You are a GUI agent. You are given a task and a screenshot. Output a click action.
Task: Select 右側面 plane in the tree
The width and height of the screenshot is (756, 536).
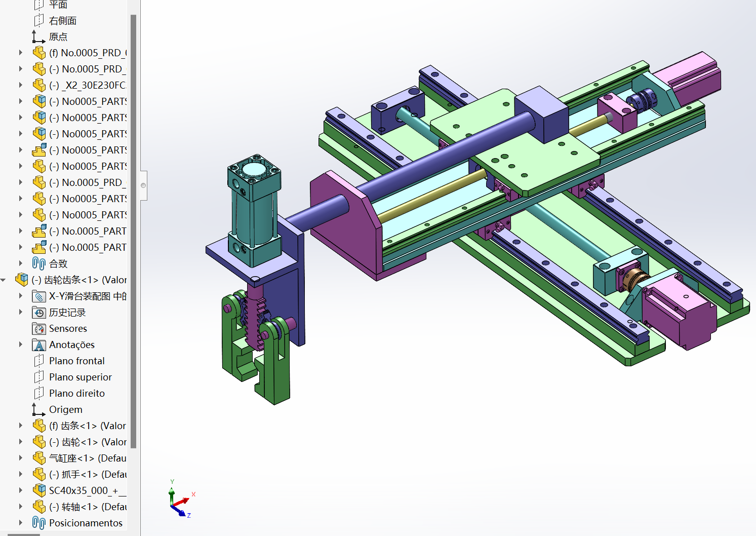pyautogui.click(x=62, y=21)
